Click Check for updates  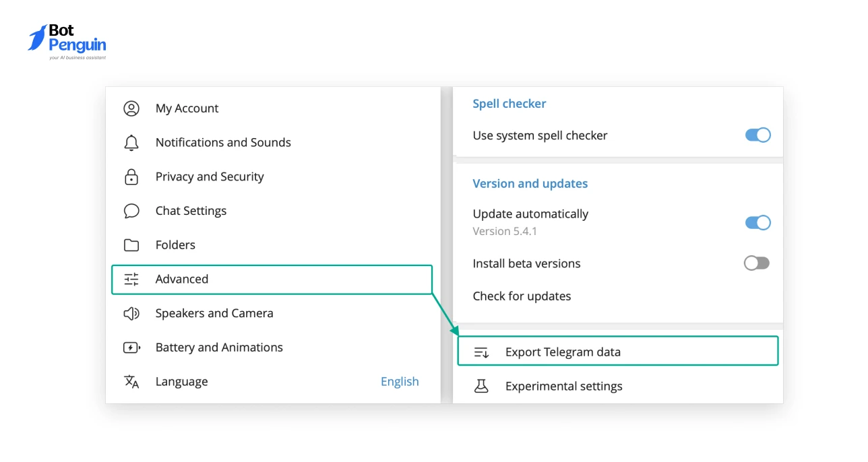click(522, 296)
